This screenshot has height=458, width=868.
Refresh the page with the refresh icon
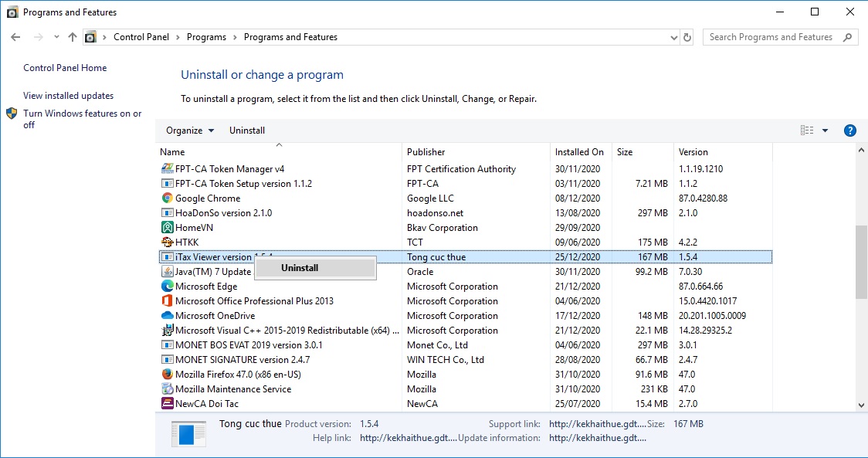(x=687, y=36)
